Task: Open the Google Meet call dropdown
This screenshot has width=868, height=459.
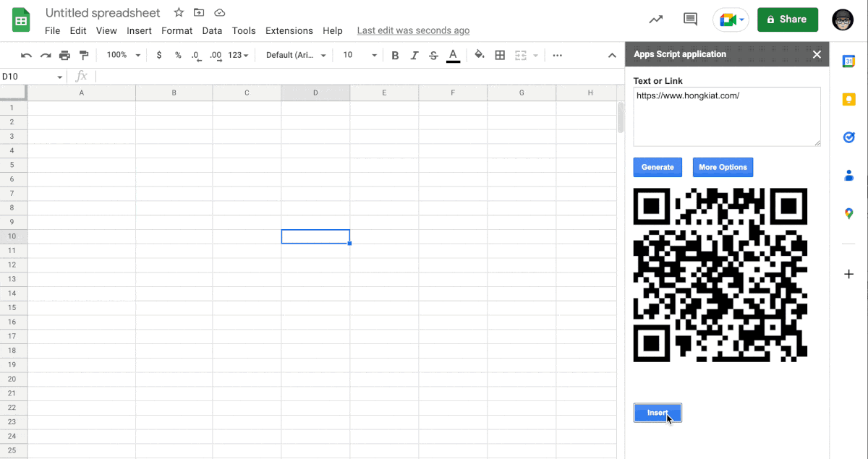Action: [x=731, y=20]
